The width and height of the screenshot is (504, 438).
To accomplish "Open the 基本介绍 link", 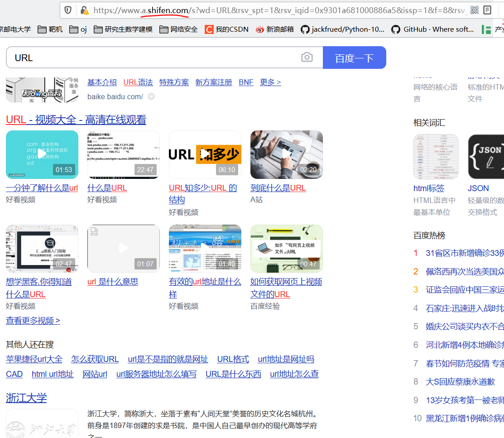I will (102, 82).
